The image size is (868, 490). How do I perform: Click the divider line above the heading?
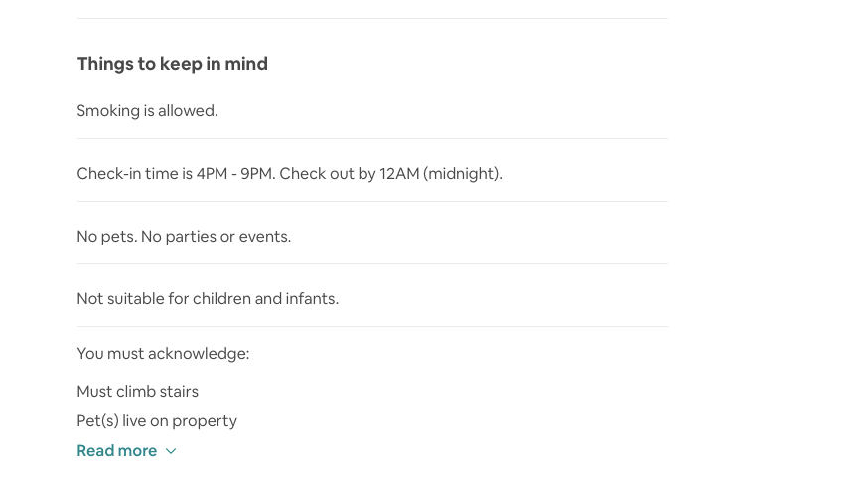pos(372,18)
